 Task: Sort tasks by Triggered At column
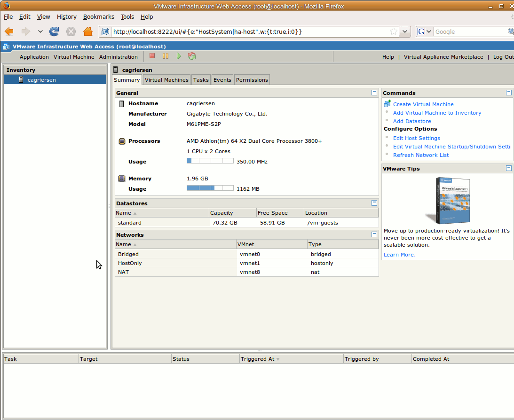point(291,359)
